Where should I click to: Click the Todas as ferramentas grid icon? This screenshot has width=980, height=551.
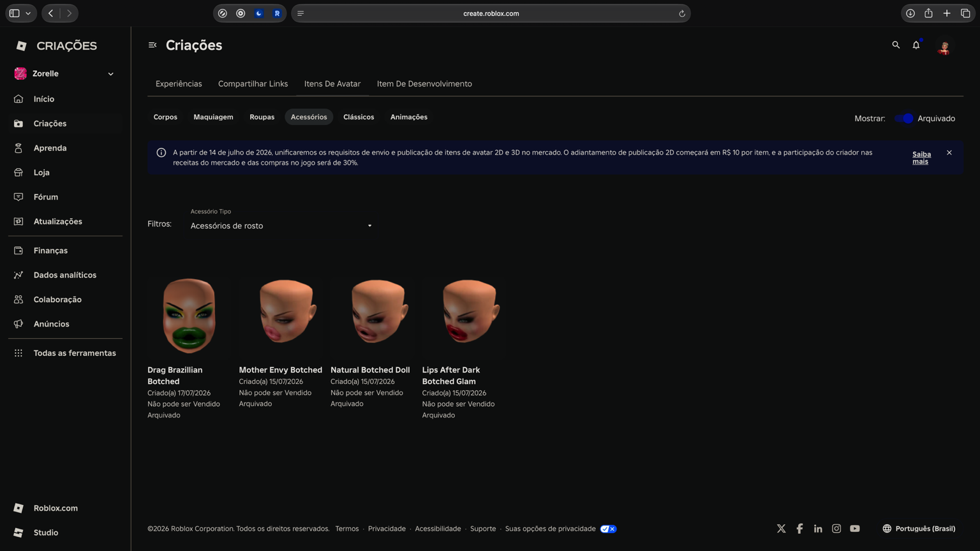(19, 353)
